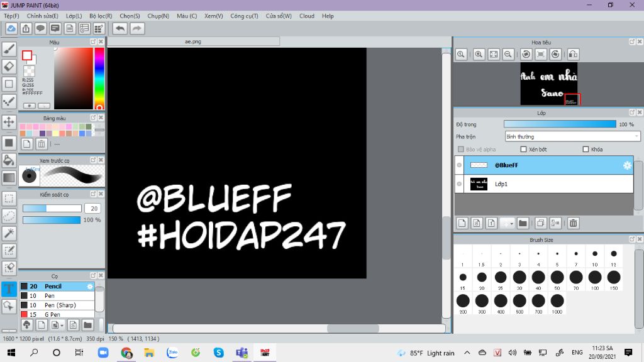The height and width of the screenshot is (362, 644).
Task: Flip the view with the navigator flip icon
Action: (573, 54)
